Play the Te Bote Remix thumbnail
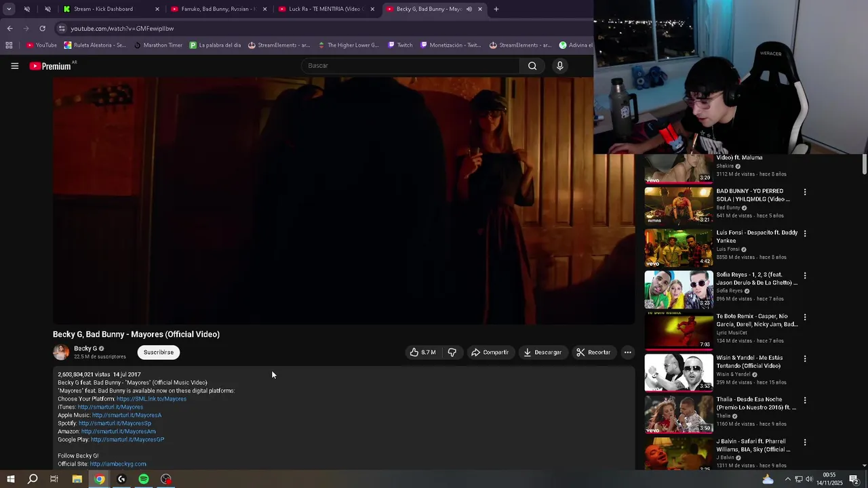The height and width of the screenshot is (488, 868). (x=678, y=331)
